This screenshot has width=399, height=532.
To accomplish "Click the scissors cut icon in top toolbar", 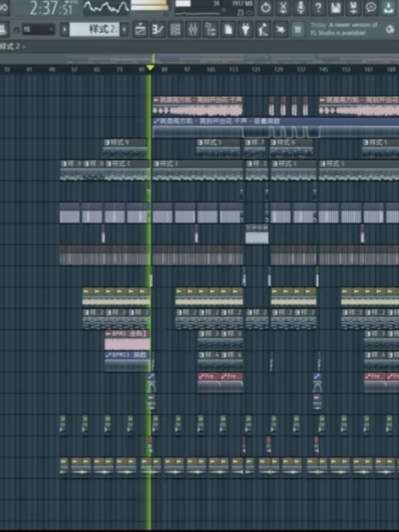I will (283, 7).
